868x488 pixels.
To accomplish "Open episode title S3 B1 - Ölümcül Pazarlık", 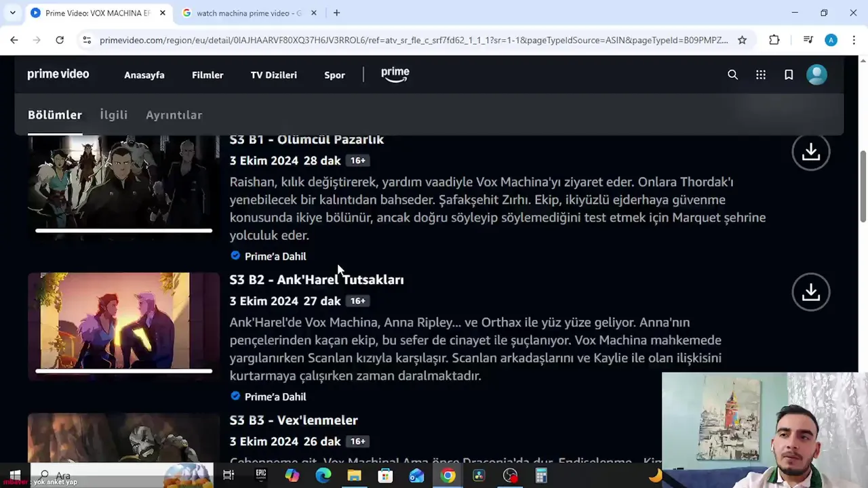I will (x=307, y=140).
